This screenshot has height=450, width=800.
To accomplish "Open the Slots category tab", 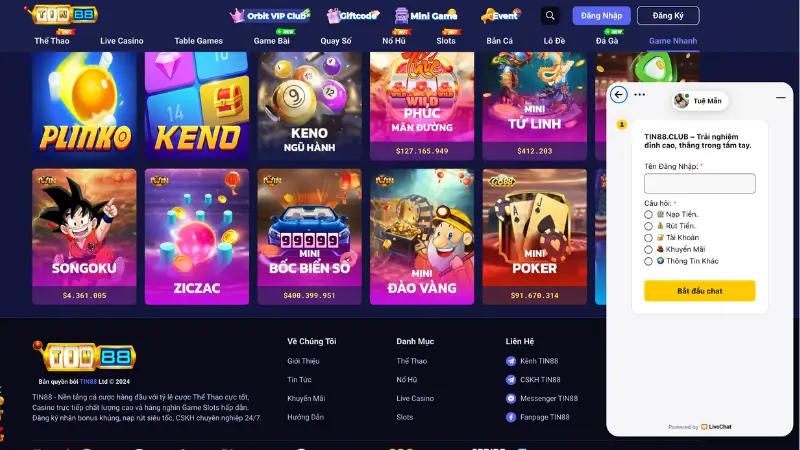I will click(x=446, y=41).
